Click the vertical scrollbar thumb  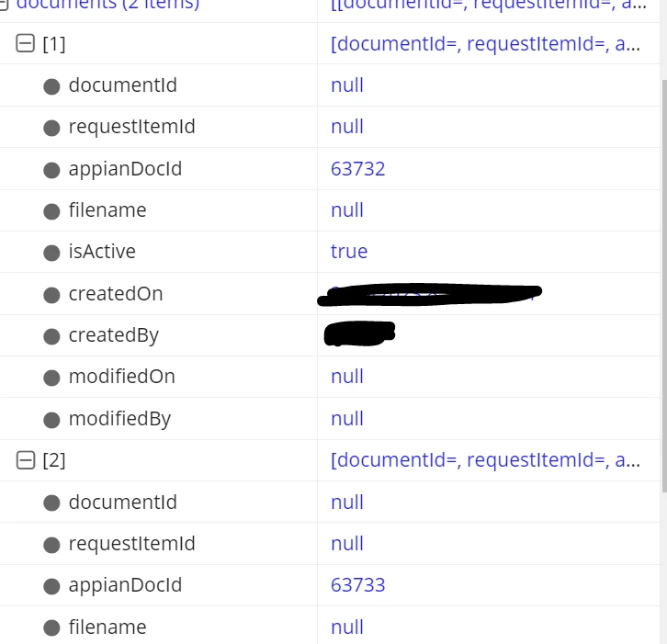pos(664,285)
